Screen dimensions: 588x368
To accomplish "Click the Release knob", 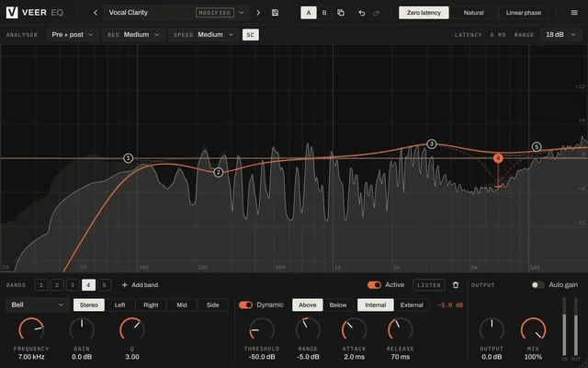I will click(401, 330).
